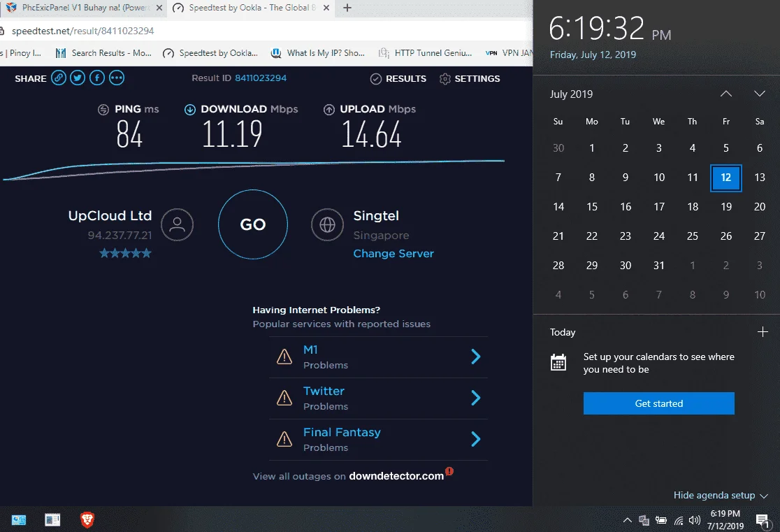Click the Friday, July 12, 2019 date link
The image size is (780, 532).
593,55
